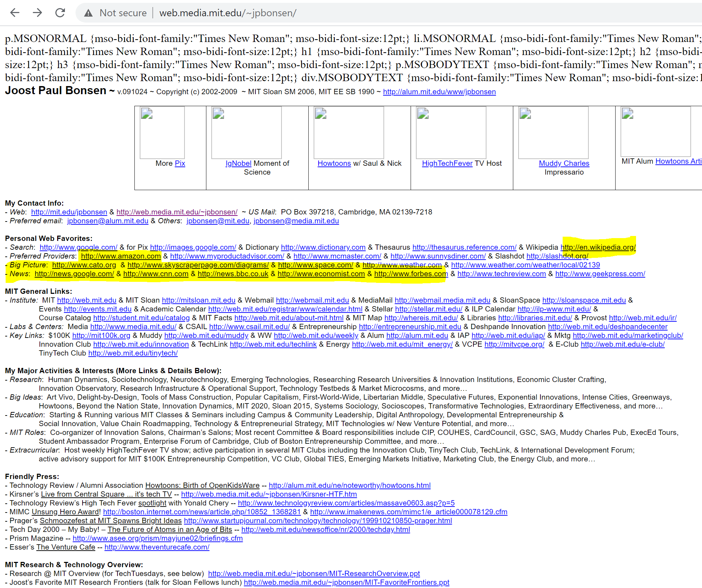Open http://www.theventurecafe.com/ link
This screenshot has height=588, width=702.
click(157, 547)
